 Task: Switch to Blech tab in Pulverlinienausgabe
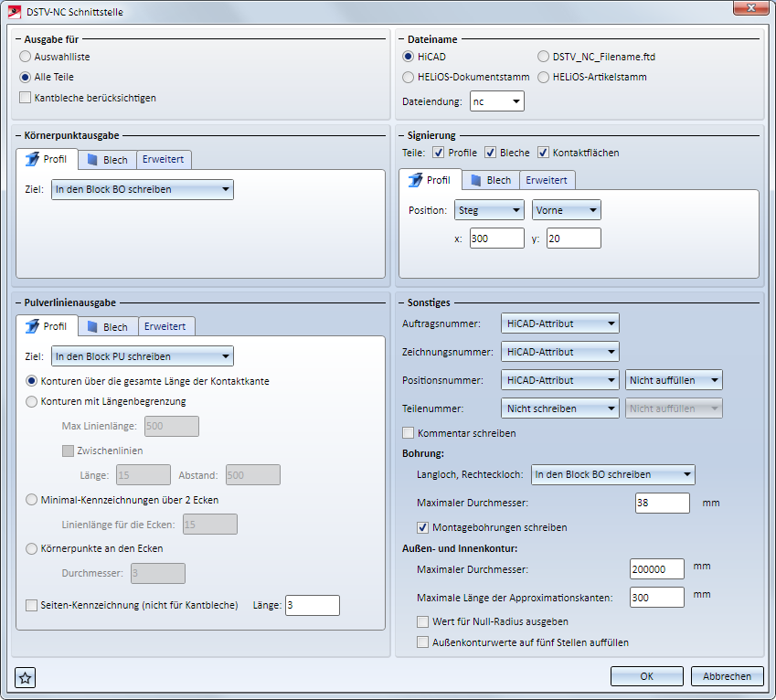click(x=108, y=327)
